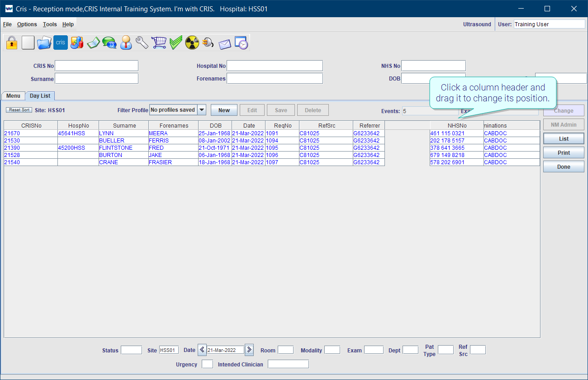Viewport: 588px width, 380px height.
Task: Open the chat speech bubbles icon
Action: tap(109, 43)
